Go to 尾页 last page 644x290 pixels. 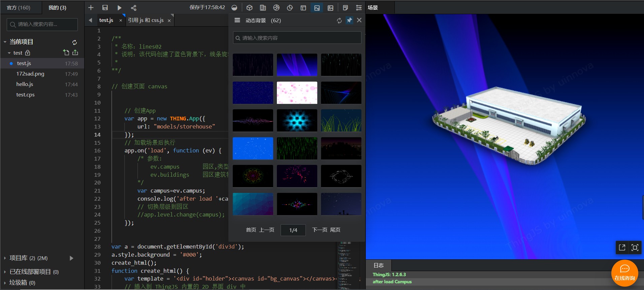pos(335,230)
